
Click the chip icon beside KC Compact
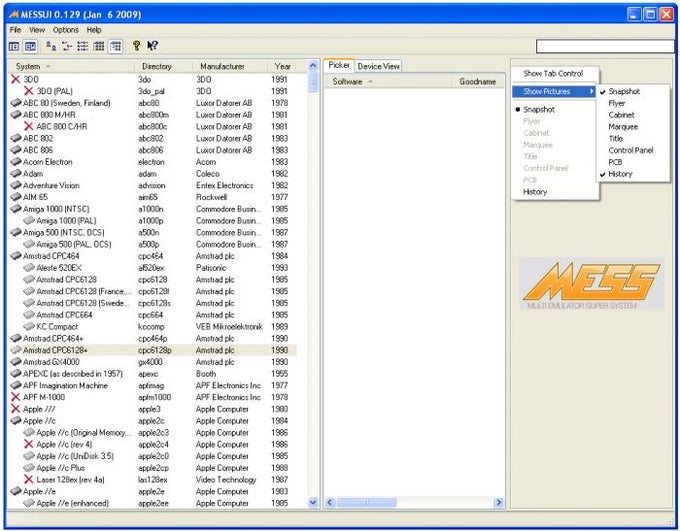29,326
